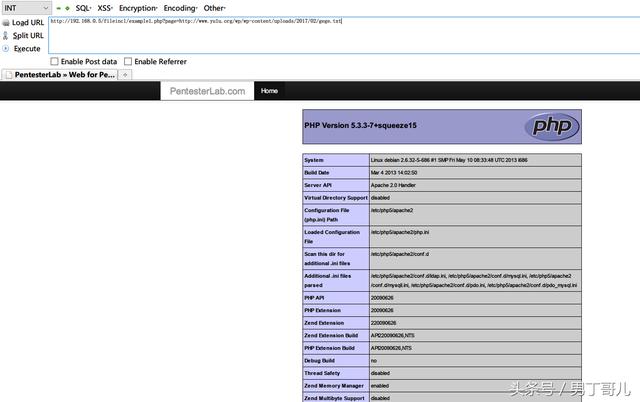Open the INT dropdown in HackBar
Image resolution: width=640 pixels, height=402 pixels.
click(x=26, y=8)
